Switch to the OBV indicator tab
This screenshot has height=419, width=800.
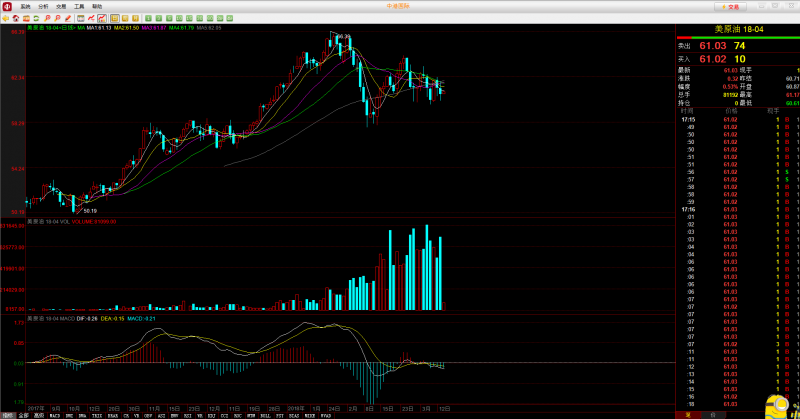point(148,415)
